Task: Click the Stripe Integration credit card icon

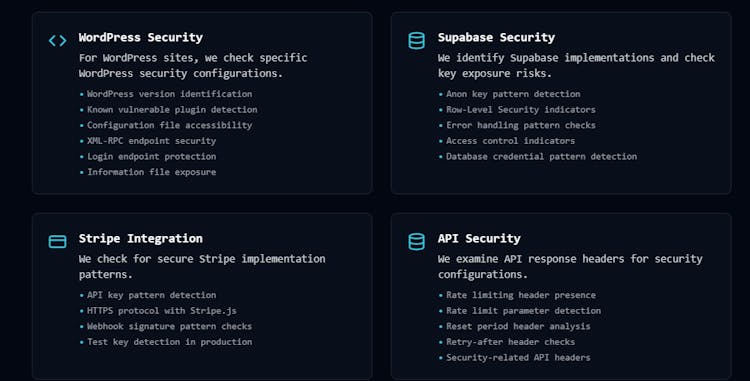Action: click(57, 241)
